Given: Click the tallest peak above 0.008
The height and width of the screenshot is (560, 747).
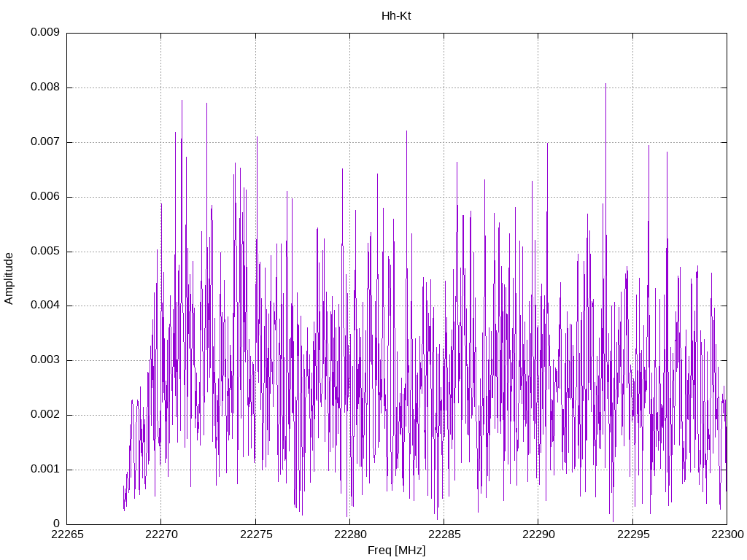Looking at the screenshot, I should [605, 86].
